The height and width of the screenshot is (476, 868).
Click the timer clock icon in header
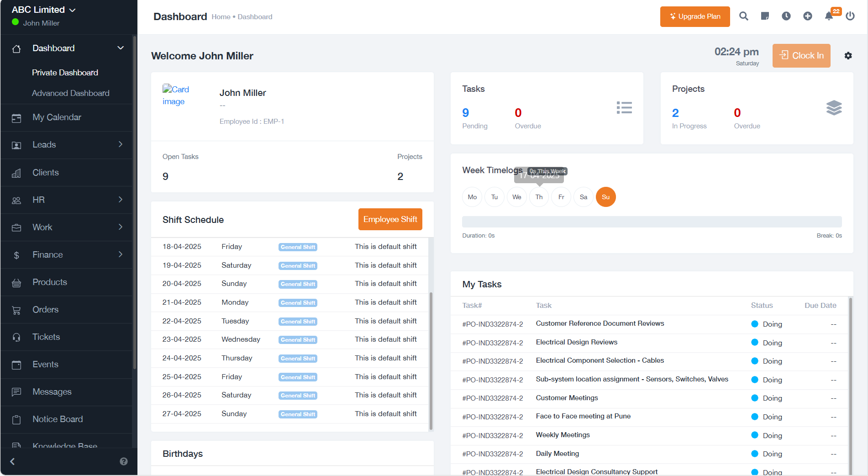tap(786, 16)
